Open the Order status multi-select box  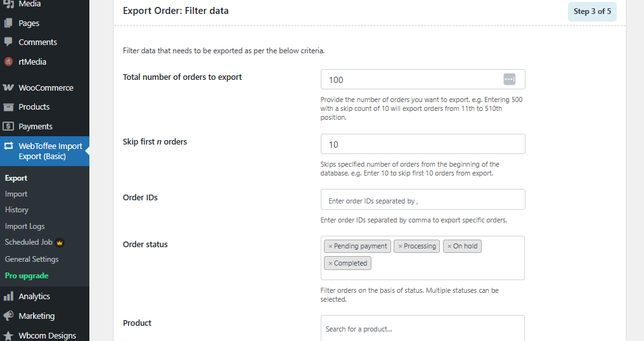pyautogui.click(x=423, y=258)
